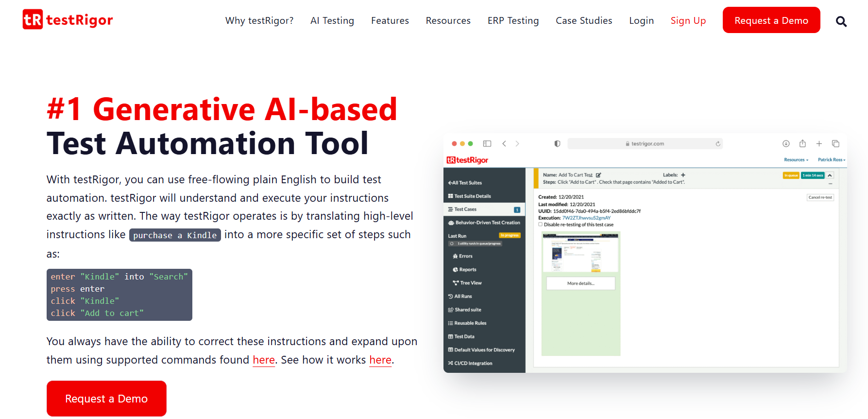Click the download icon in the browser toolbar

(x=786, y=143)
